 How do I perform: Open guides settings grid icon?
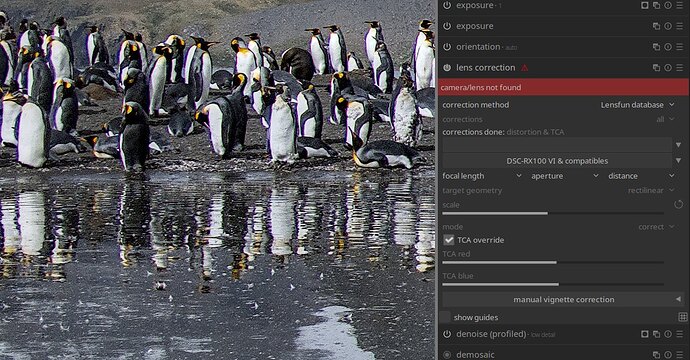[x=683, y=317]
